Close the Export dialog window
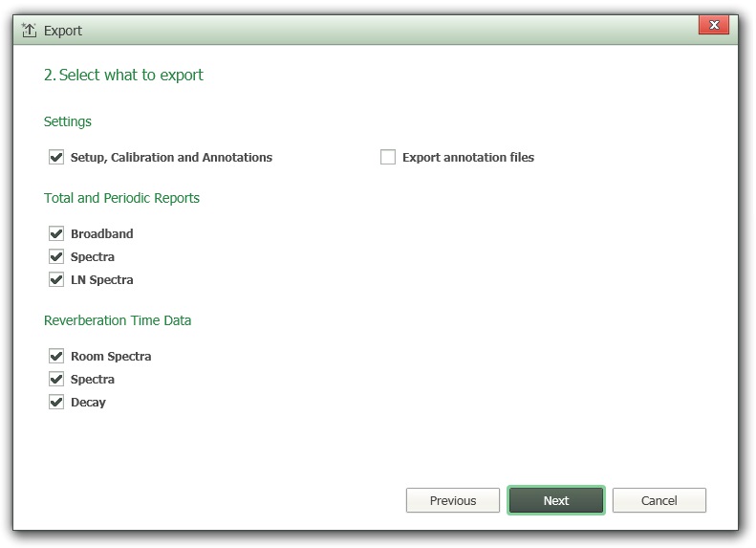 coord(714,26)
